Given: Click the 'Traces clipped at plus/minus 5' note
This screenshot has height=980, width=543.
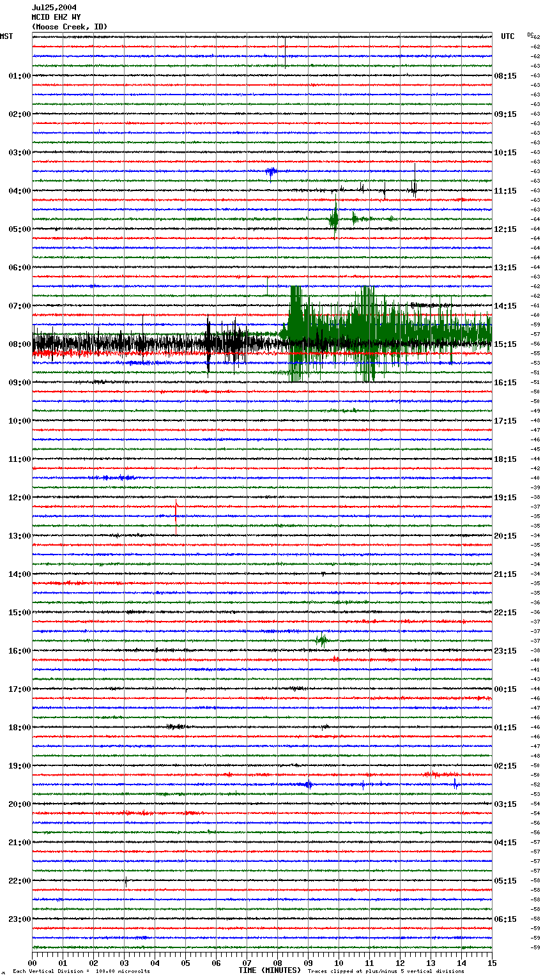Looking at the screenshot, I should pos(386,972).
